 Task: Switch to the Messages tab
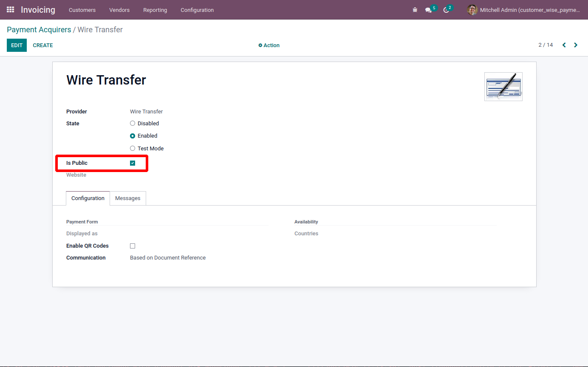click(x=128, y=198)
